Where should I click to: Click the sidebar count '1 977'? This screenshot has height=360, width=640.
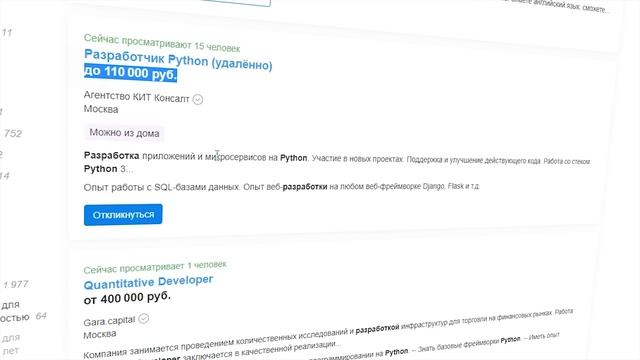(16, 284)
